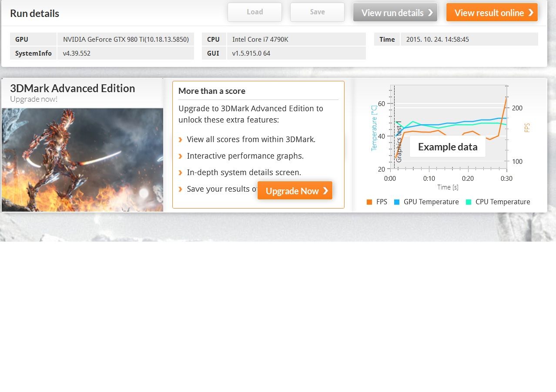Click the Example data chart overlay
Viewport: 556px width, 392px height.
[x=448, y=147]
